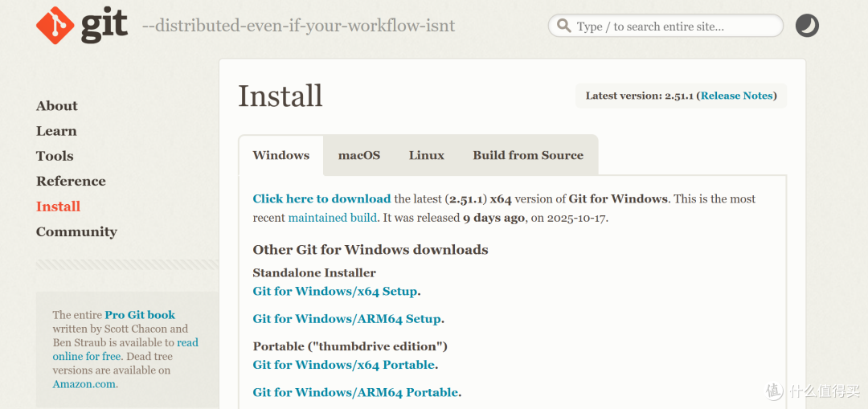Open the Community page
Screen dimensions: 868x409
76,231
